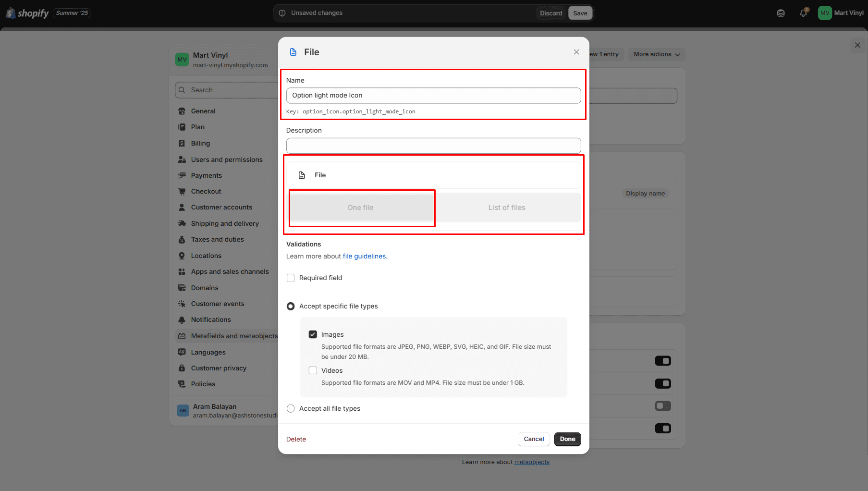
Task: Uncheck the Images file type checkbox
Action: pos(313,334)
